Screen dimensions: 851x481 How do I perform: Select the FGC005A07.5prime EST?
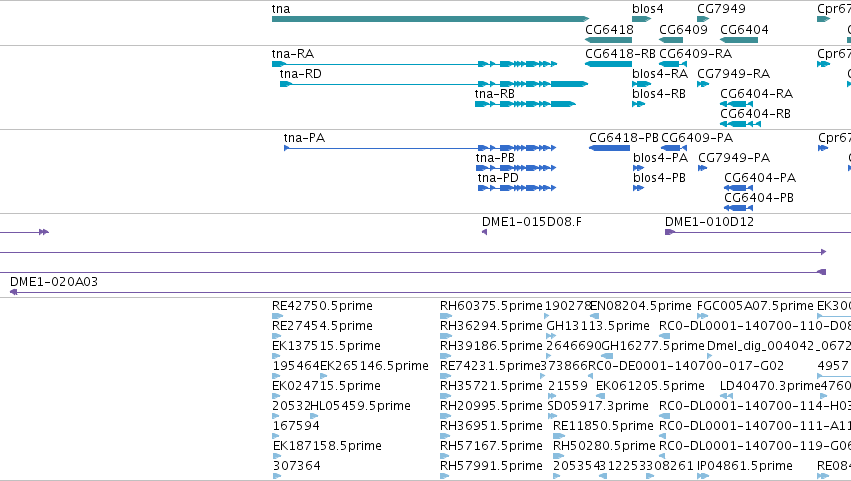pyautogui.click(x=702, y=316)
